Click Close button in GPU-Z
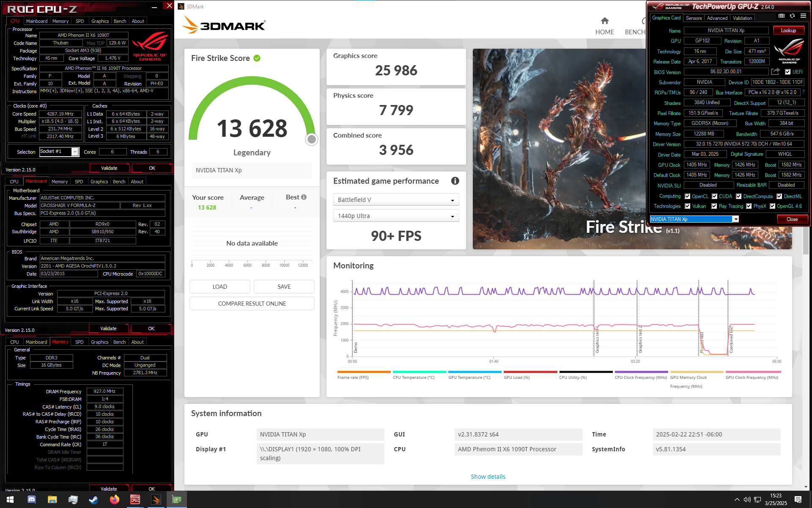Screen dimensions: 812x508 coord(792,219)
